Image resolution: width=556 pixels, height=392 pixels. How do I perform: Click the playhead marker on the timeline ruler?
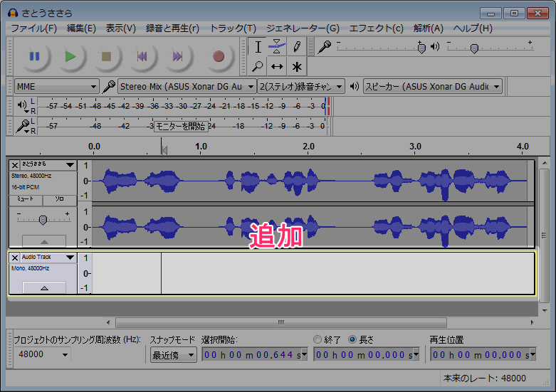point(164,150)
